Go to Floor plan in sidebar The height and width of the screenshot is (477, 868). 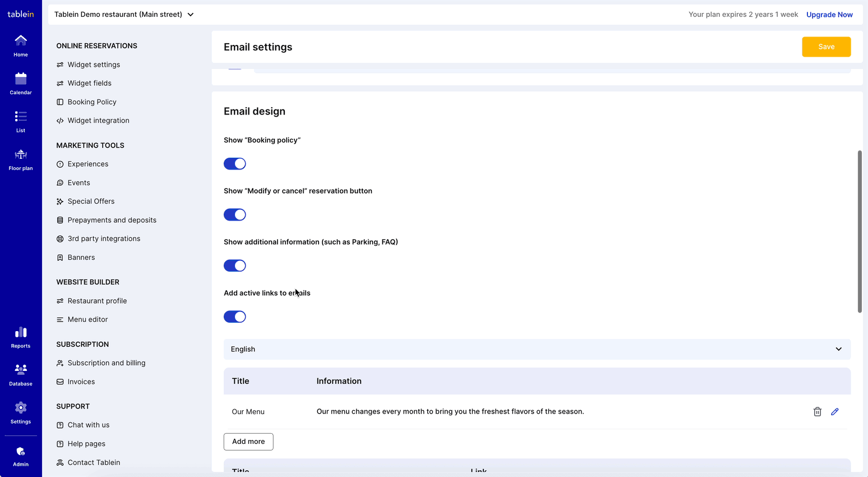coord(21,159)
